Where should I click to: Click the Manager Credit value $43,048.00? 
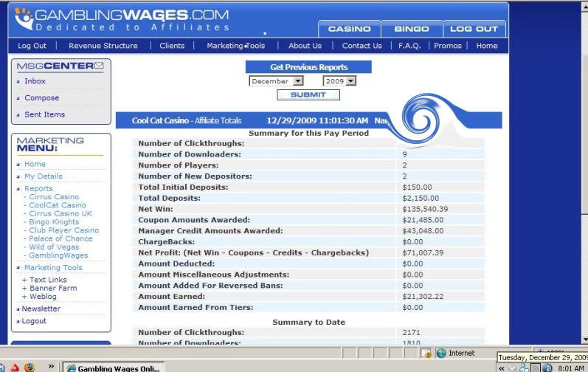(423, 231)
